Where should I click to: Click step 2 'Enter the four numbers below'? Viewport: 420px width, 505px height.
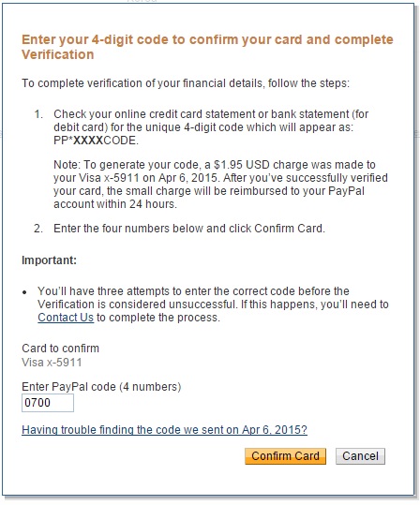[189, 229]
